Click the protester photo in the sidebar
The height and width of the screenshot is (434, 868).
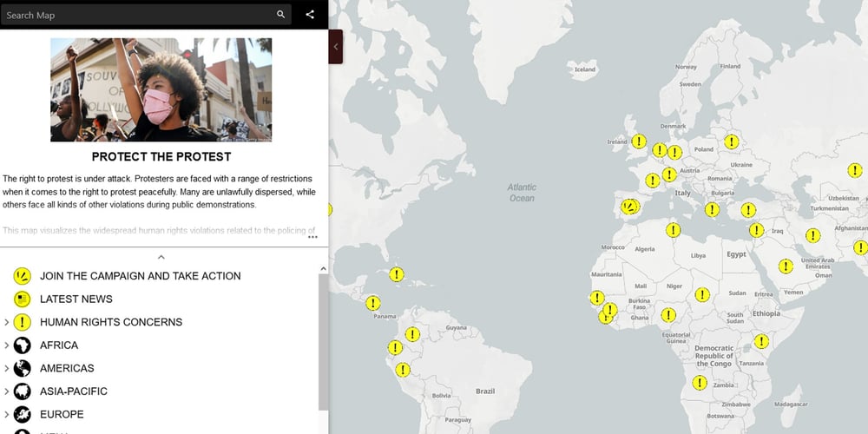point(161,89)
